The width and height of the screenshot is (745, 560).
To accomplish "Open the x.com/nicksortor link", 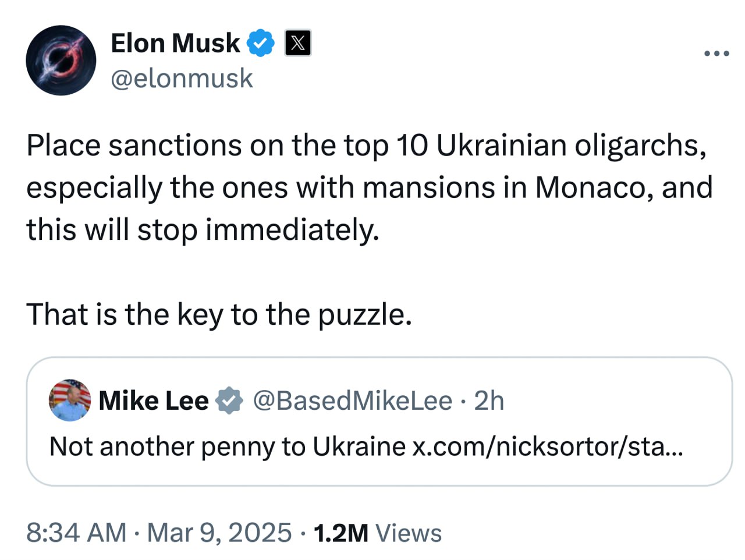I will pyautogui.click(x=547, y=446).
